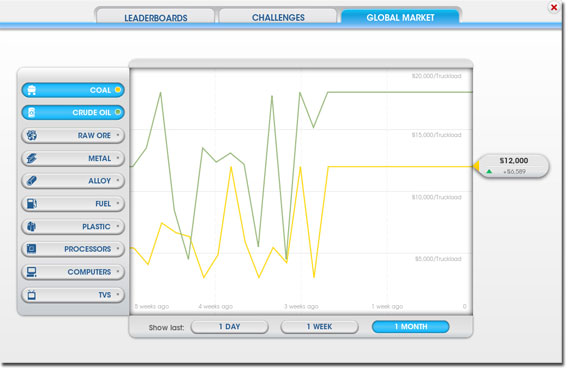Click the plastic icon
Image resolution: width=568 pixels, height=368 pixels.
32,226
